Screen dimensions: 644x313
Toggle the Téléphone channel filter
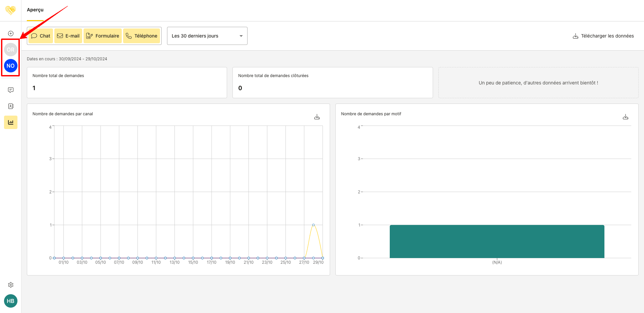[x=142, y=36]
